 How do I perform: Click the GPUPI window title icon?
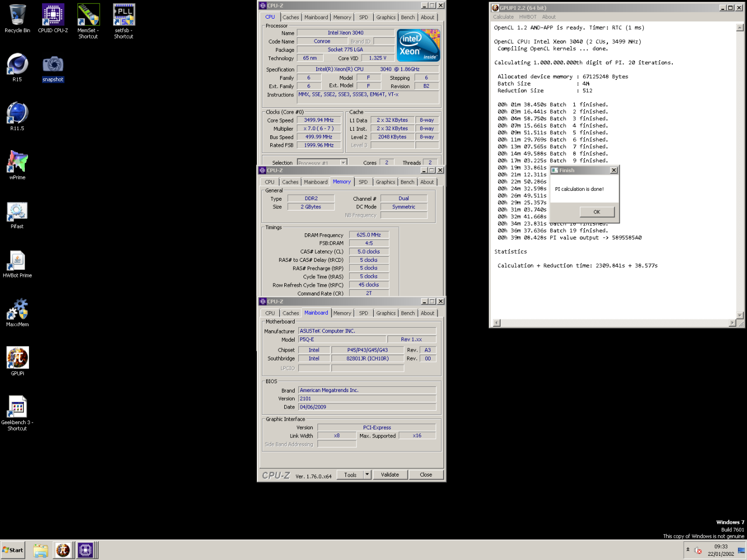coord(495,8)
